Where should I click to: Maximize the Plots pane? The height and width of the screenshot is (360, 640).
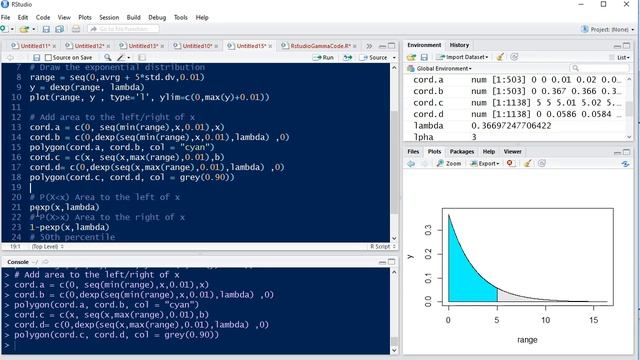627,152
